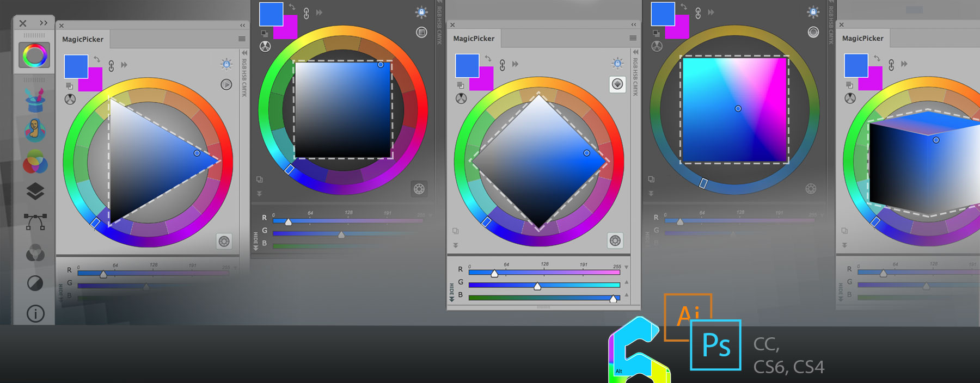
Task: Expand double down arrows in dark square panel
Action: (259, 194)
